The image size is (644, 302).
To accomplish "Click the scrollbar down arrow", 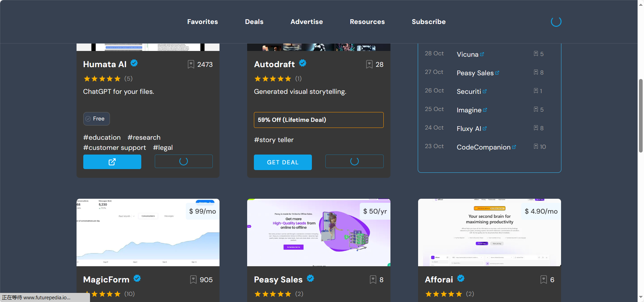I will (x=641, y=297).
